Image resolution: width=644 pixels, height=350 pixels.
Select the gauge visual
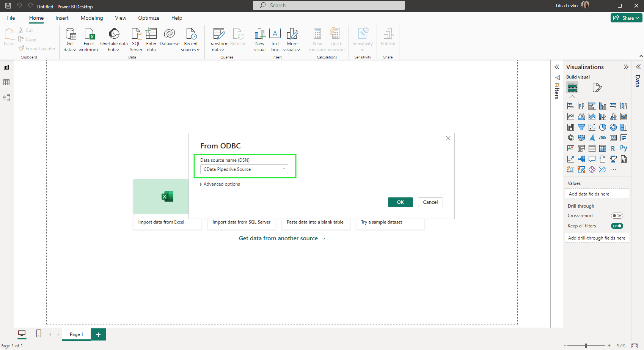click(x=602, y=138)
